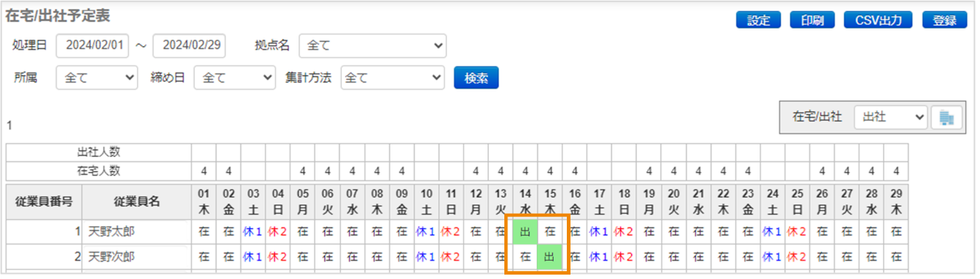
Task: Open the 拠点名 dropdown
Action: point(373,46)
